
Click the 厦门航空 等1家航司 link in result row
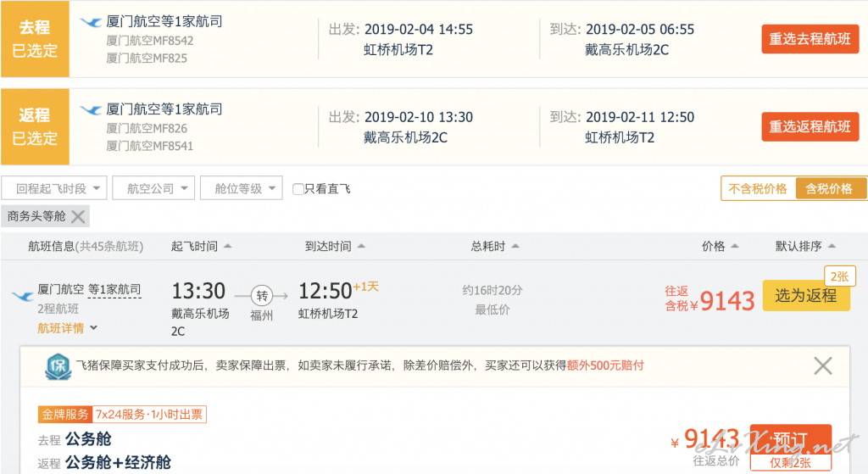88,289
